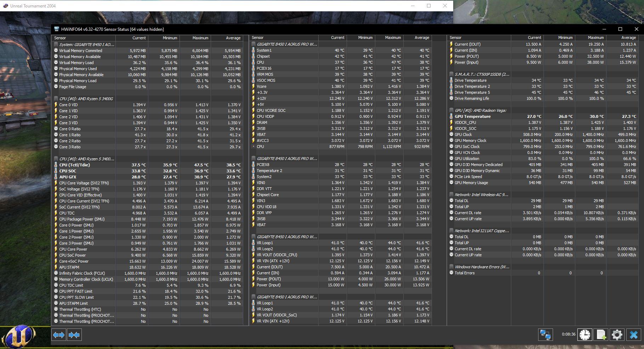This screenshot has height=349, width=644.
Task: Select the Network: Intel I211AT Coppe... header row
Action: 543,231
